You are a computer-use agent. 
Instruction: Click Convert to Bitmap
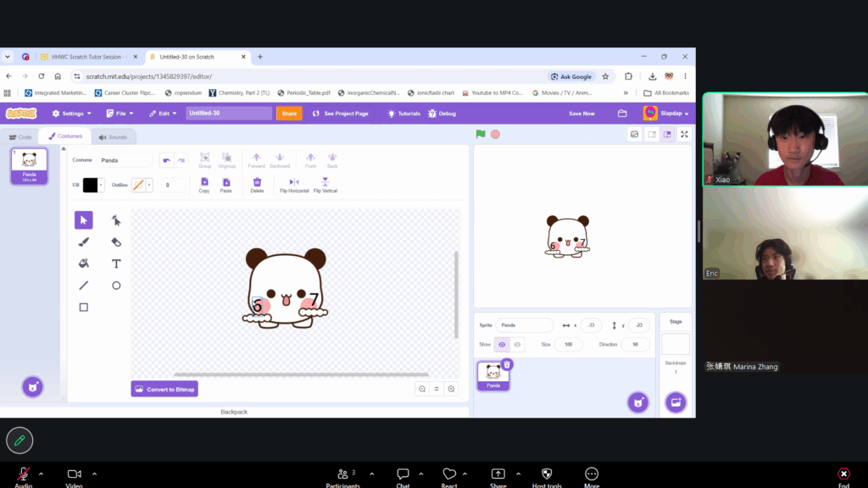pyautogui.click(x=164, y=389)
